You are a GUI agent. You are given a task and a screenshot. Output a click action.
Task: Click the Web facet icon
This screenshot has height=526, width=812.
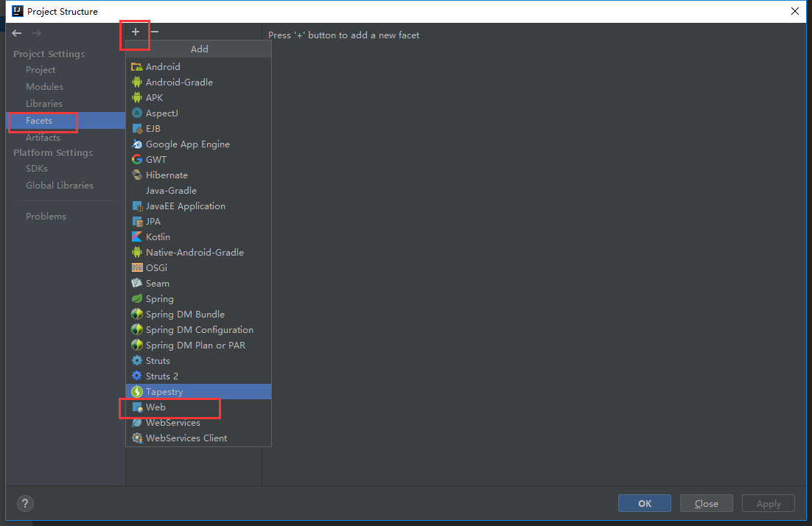pyautogui.click(x=137, y=407)
